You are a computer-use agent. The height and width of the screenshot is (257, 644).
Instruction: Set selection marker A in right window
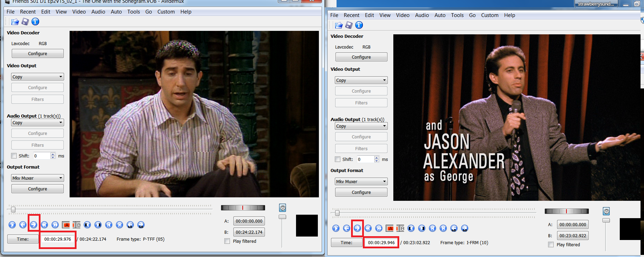coord(390,228)
